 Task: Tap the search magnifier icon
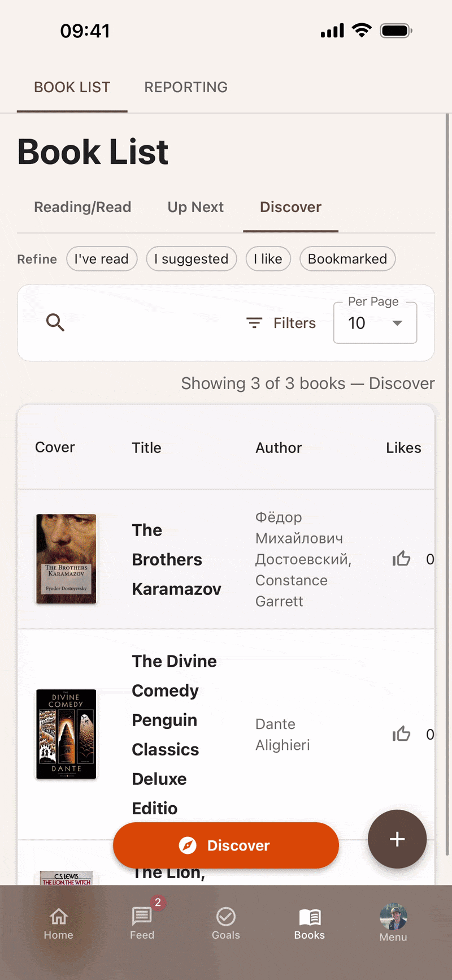pyautogui.click(x=55, y=322)
